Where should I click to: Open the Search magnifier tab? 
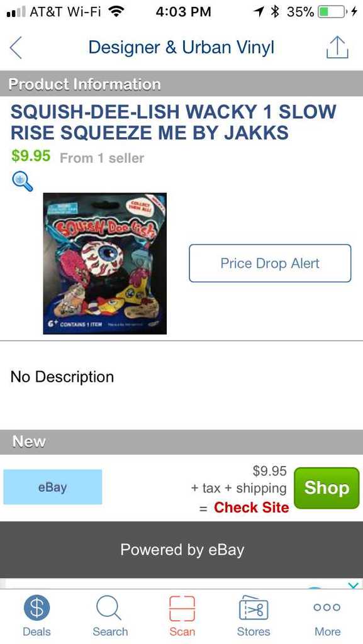pyautogui.click(x=109, y=616)
